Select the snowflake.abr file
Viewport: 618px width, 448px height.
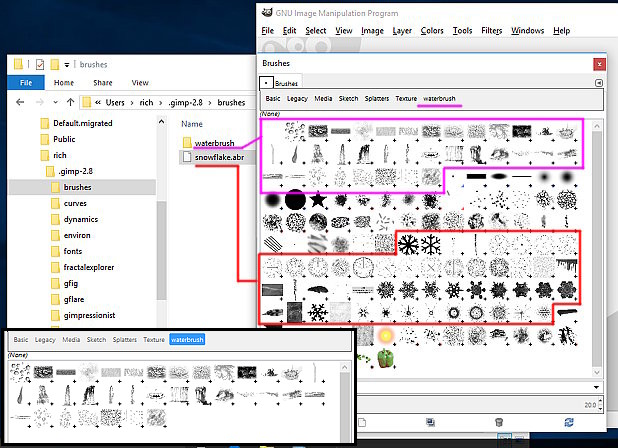point(218,157)
